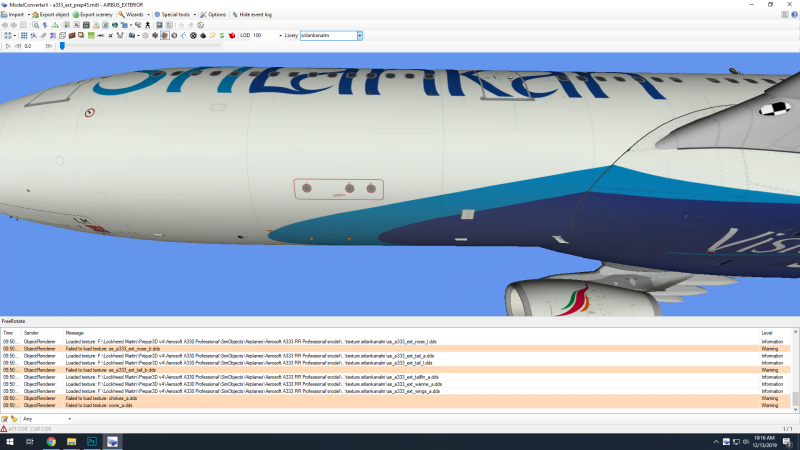Open the hierarchy tree editor icon
This screenshot has height=450, width=800.
point(55,25)
